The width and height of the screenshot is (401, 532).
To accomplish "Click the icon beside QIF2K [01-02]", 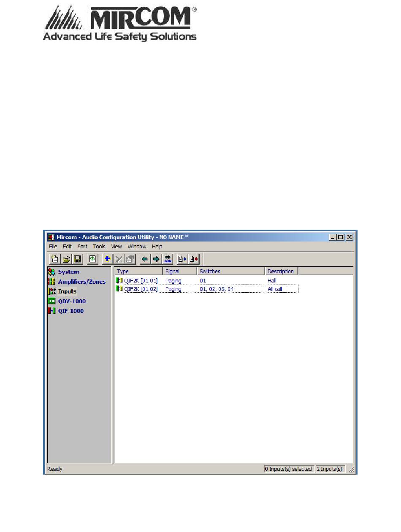I will pos(119,289).
